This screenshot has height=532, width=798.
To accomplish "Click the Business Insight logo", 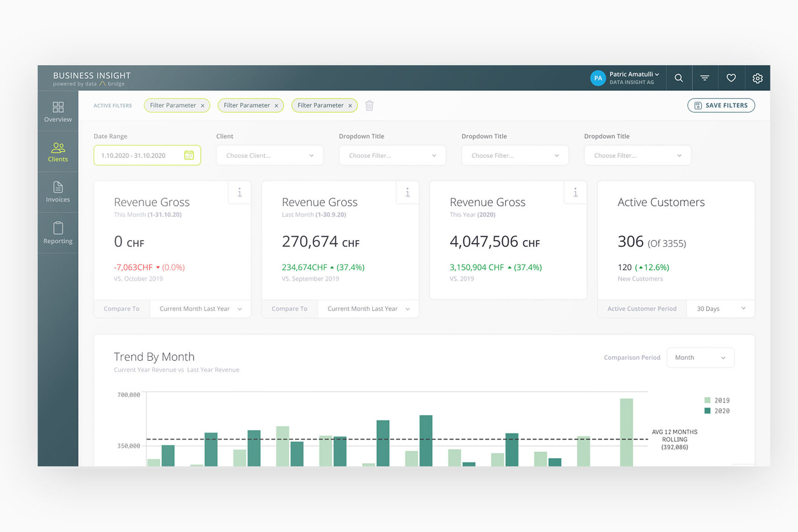I will [x=92, y=78].
